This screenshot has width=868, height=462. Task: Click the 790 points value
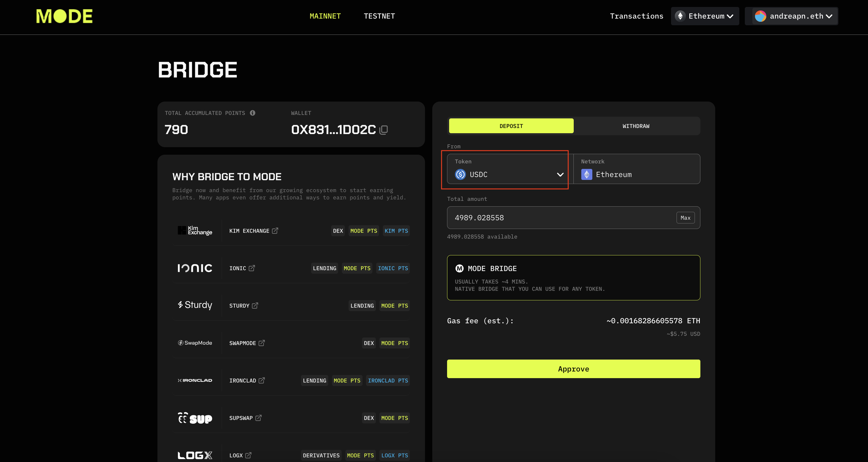176,130
